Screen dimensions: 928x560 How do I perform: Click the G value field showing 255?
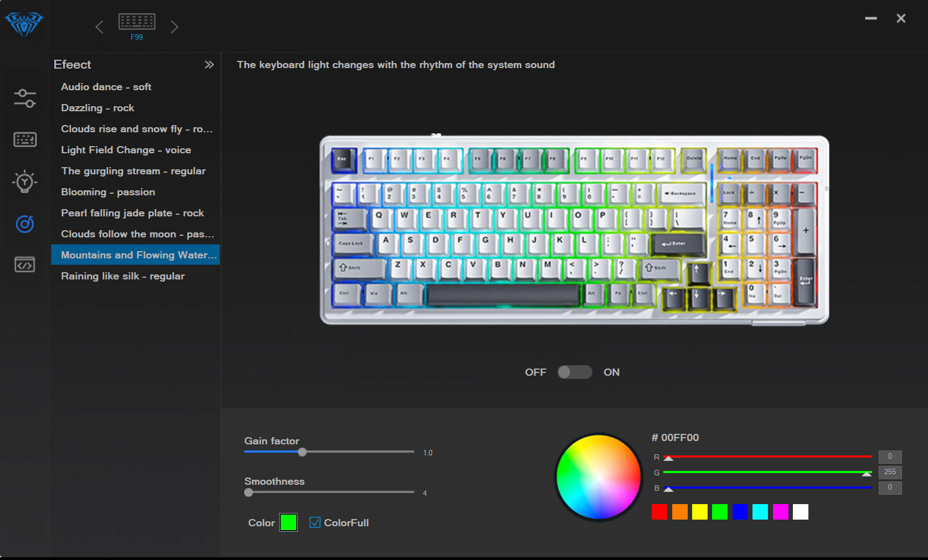[890, 472]
